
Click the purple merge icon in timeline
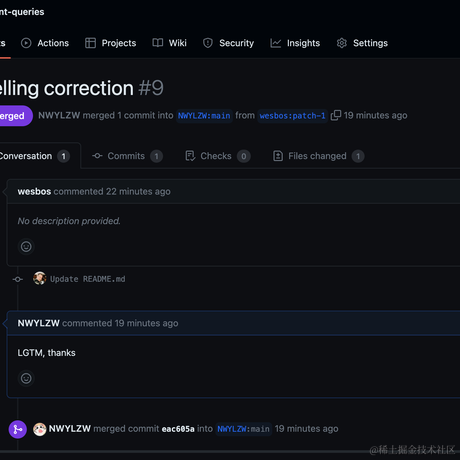(18, 429)
